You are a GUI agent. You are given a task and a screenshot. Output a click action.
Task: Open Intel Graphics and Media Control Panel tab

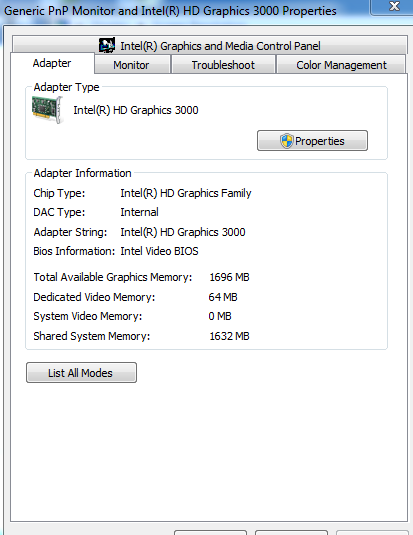click(210, 45)
